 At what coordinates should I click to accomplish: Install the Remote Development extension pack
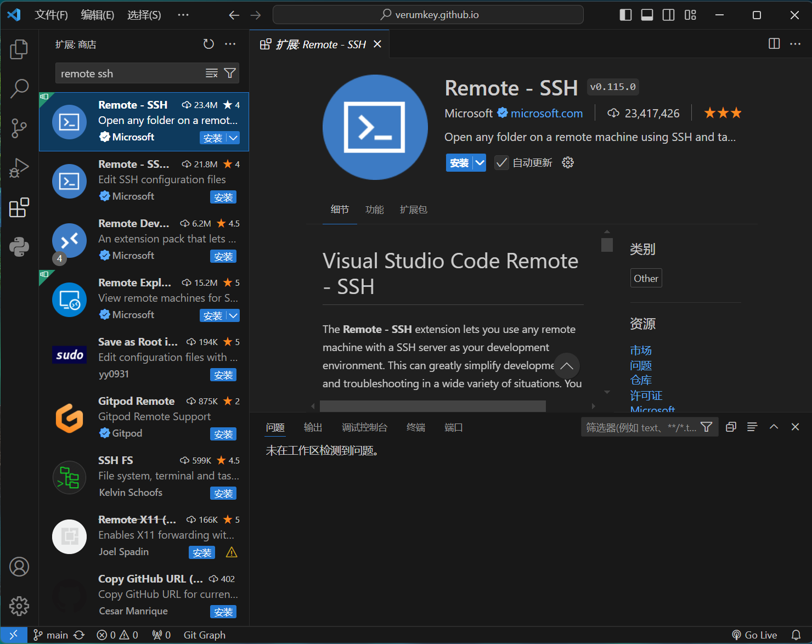pyautogui.click(x=223, y=256)
